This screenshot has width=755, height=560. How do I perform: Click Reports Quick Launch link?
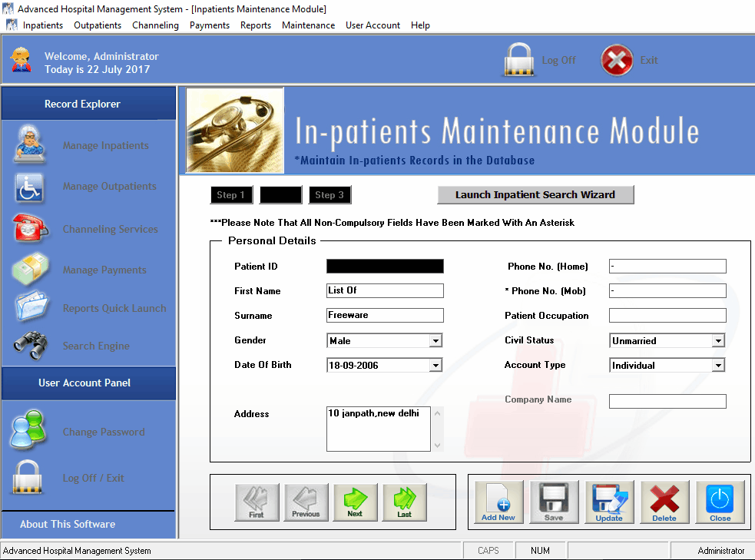pos(114,308)
